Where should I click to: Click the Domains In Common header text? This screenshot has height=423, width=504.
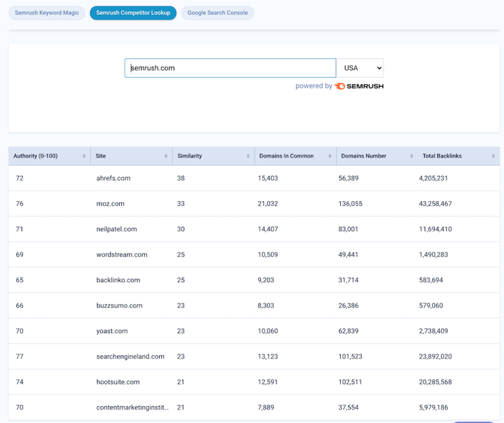click(286, 156)
